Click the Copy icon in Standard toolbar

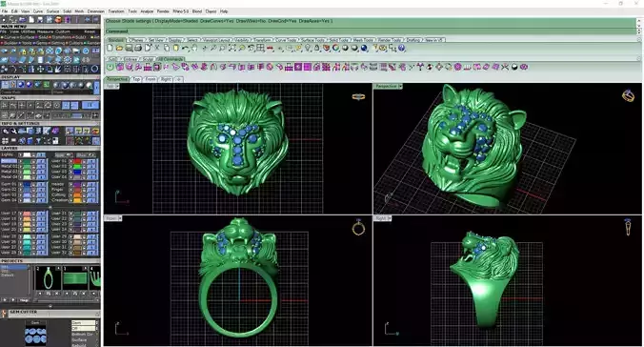tap(167, 48)
